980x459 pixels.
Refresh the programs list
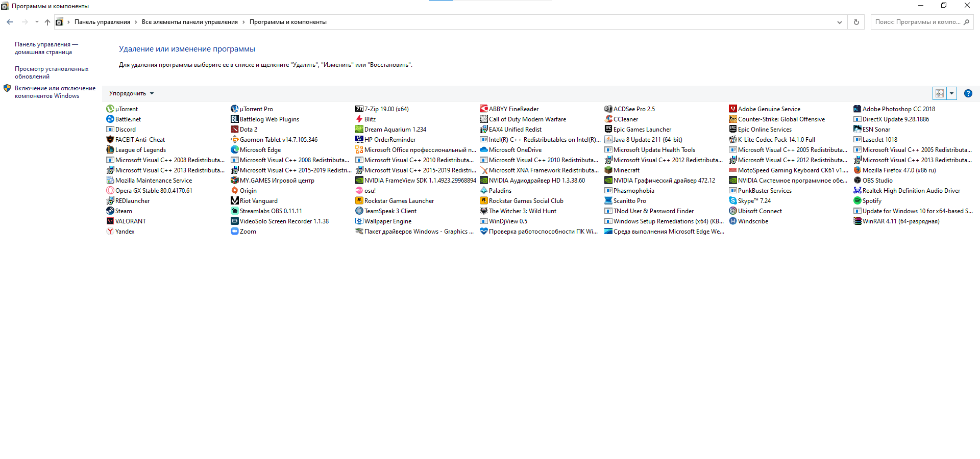pyautogui.click(x=856, y=22)
